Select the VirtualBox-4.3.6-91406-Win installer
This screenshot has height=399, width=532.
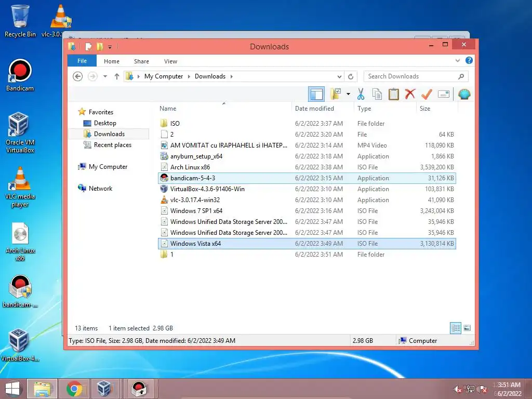point(307,189)
